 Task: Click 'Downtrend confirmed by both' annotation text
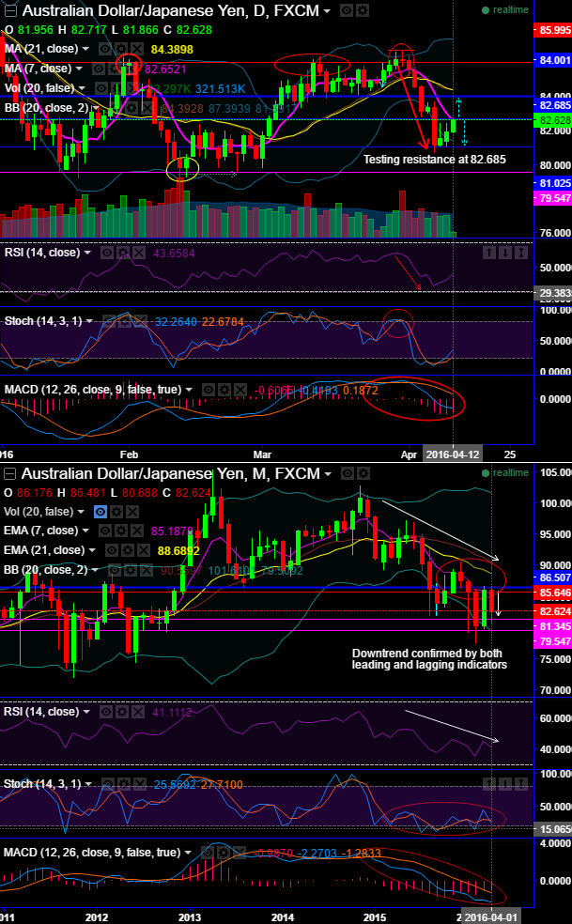[x=427, y=654]
